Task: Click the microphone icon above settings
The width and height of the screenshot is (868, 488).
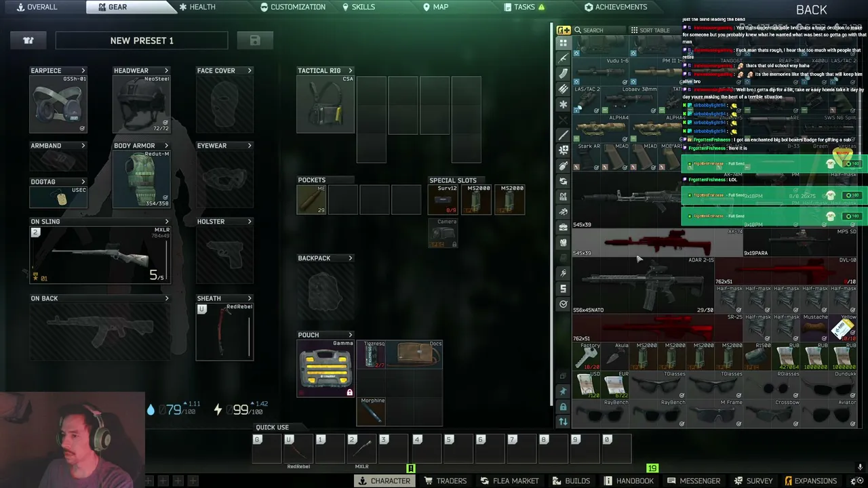Action: click(860, 467)
